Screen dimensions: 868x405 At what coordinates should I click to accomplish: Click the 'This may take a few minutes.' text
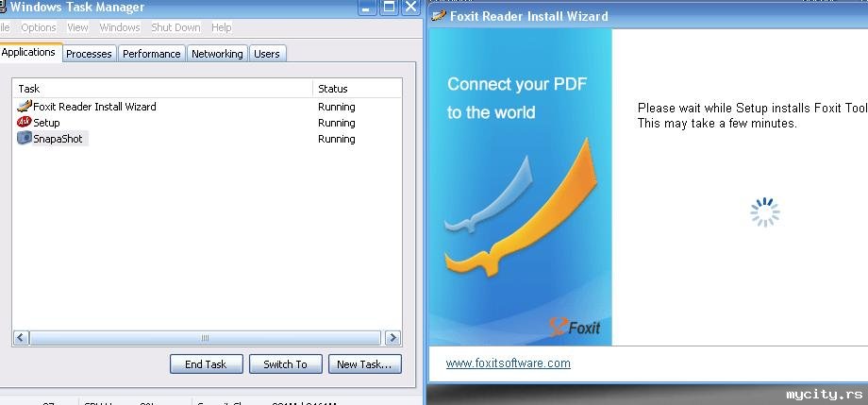click(717, 123)
